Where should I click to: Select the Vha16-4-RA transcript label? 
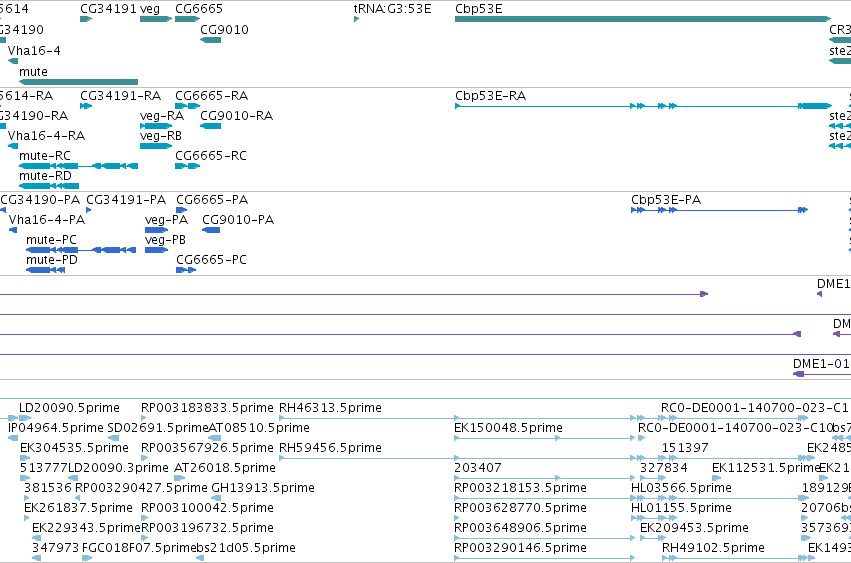[46, 136]
